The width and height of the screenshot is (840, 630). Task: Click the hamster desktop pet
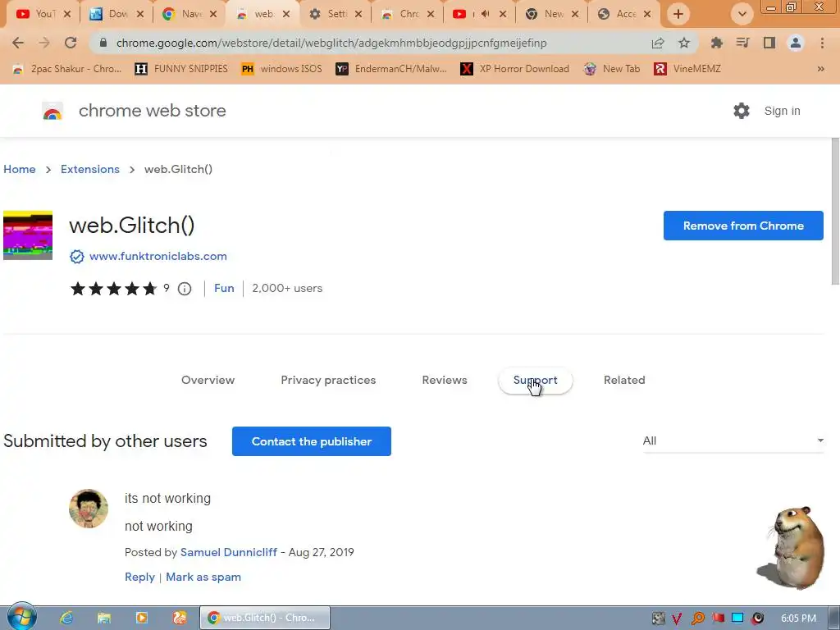coord(792,547)
